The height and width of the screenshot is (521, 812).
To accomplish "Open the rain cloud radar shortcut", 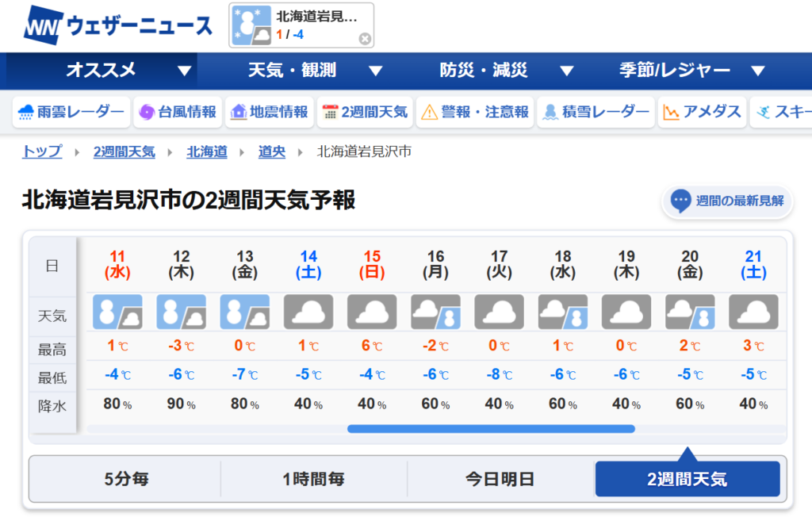I will tap(71, 112).
